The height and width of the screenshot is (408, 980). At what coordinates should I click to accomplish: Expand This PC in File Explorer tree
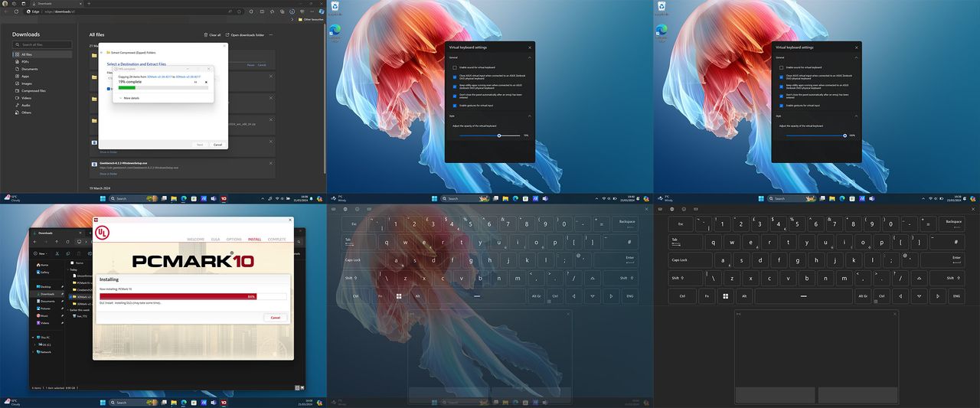[32, 338]
